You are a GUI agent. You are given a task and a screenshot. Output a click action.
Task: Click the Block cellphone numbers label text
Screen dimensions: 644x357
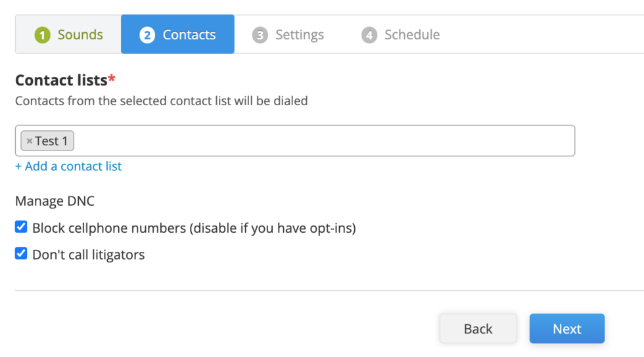(194, 228)
